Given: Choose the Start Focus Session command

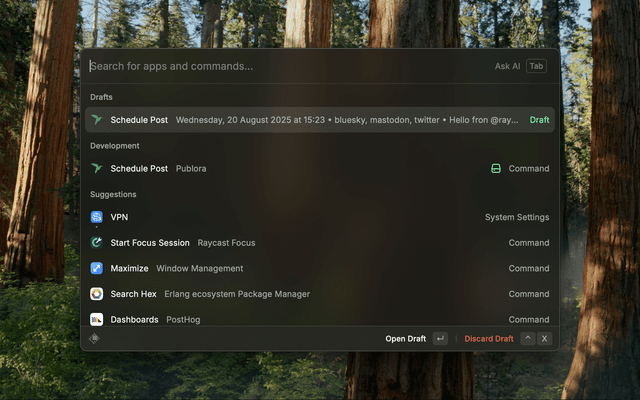Looking at the screenshot, I should tap(320, 243).
